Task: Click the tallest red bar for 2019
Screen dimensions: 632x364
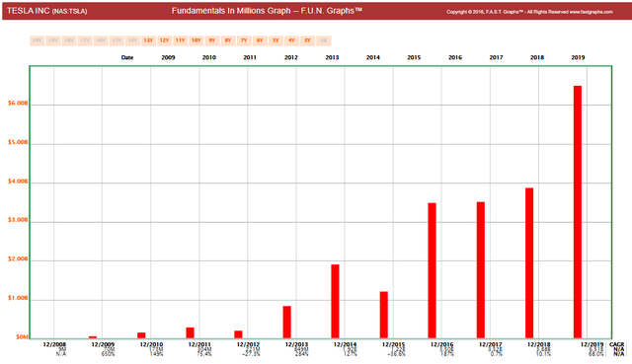Action: (578, 212)
